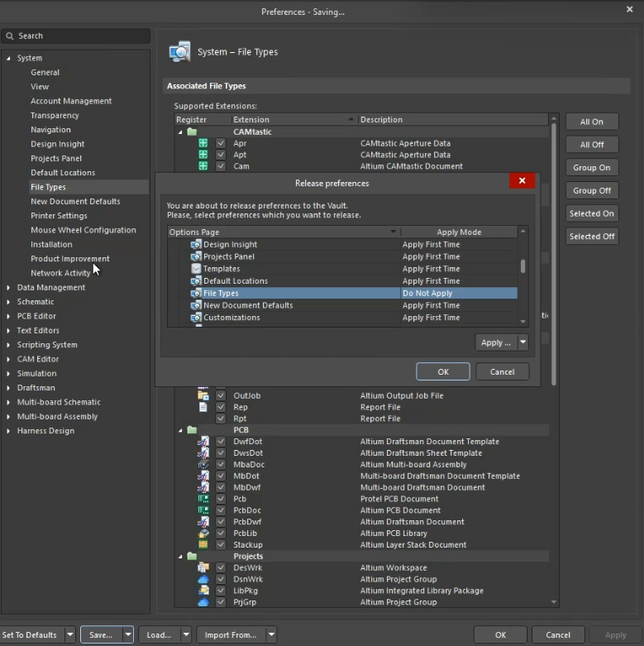Click Cancel in the Release preferences dialog

[x=502, y=371]
